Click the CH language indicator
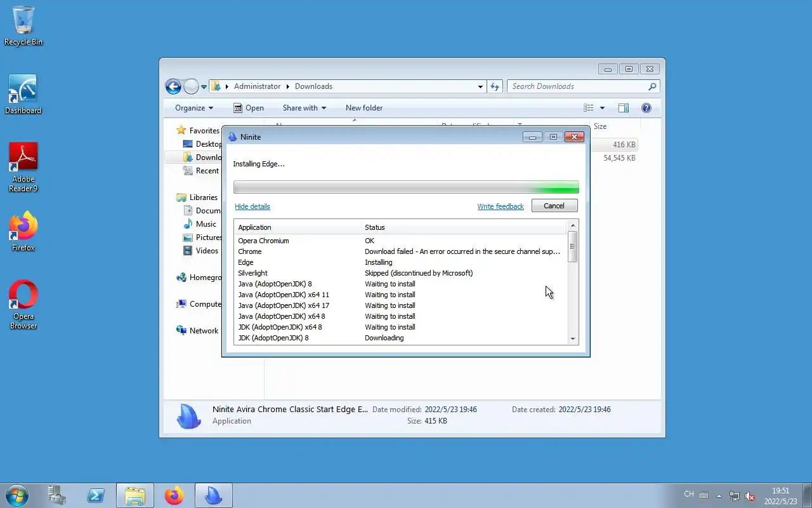The height and width of the screenshot is (508, 812). click(x=688, y=494)
